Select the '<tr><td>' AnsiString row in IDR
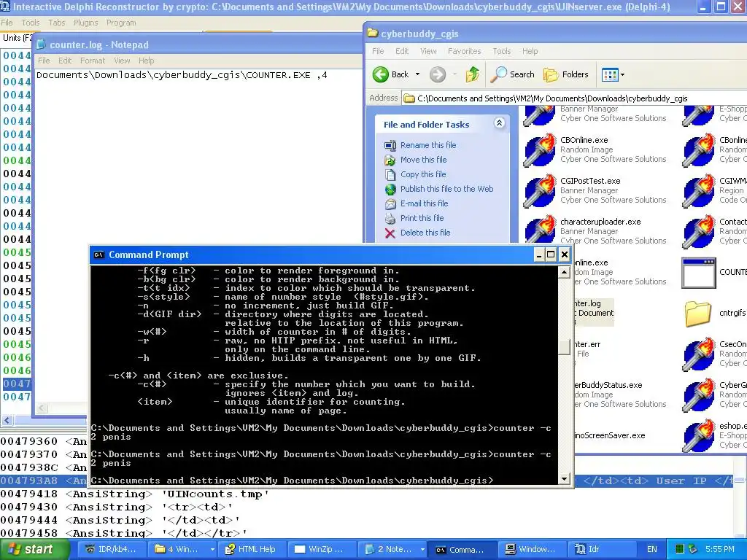This screenshot has height=560, width=747. click(117, 507)
